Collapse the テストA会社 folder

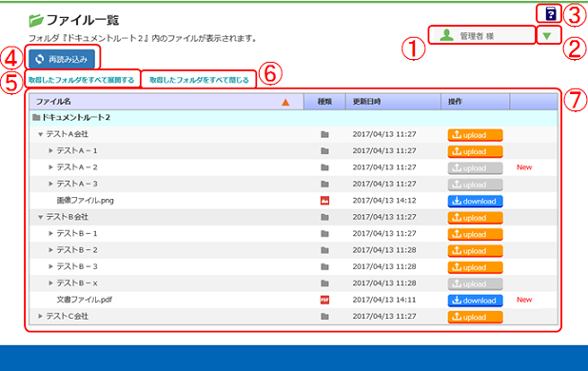tap(40, 134)
